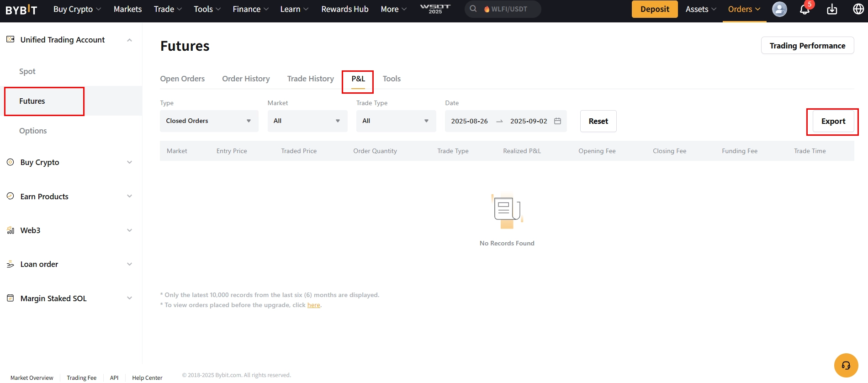This screenshot has height=383, width=868.
Task: Export the P&L records
Action: pos(833,121)
